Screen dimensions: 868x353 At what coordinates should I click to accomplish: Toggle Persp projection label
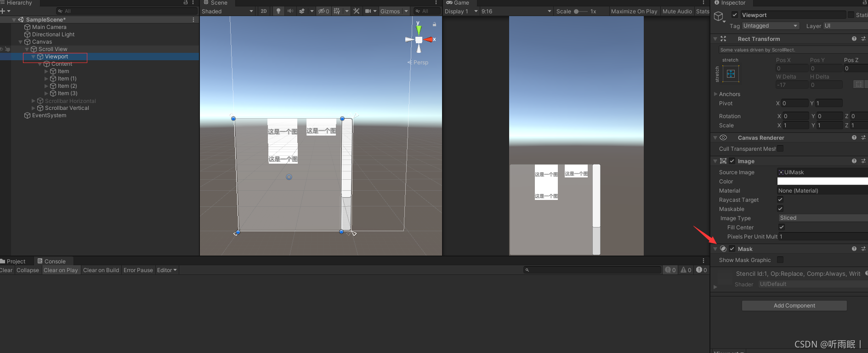coord(418,63)
